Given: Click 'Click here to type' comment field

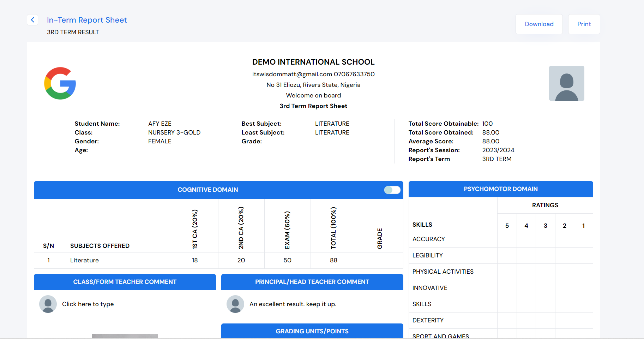Looking at the screenshot, I should [88, 304].
